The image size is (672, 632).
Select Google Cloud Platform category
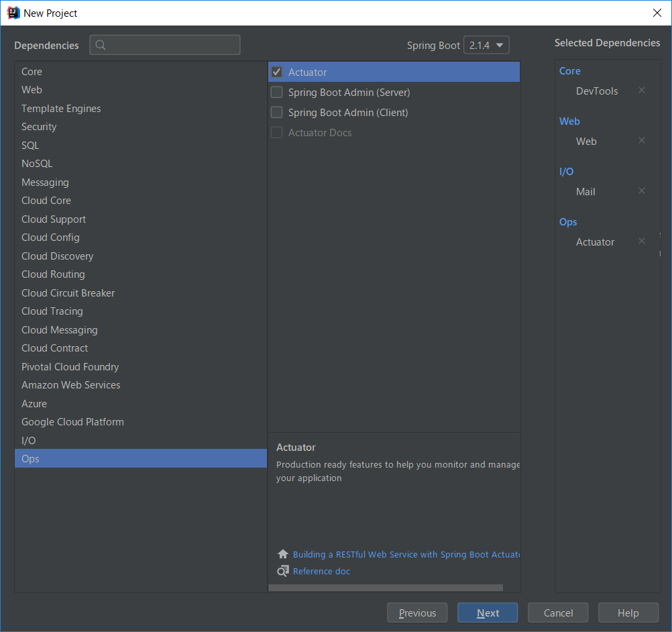[x=141, y=422]
